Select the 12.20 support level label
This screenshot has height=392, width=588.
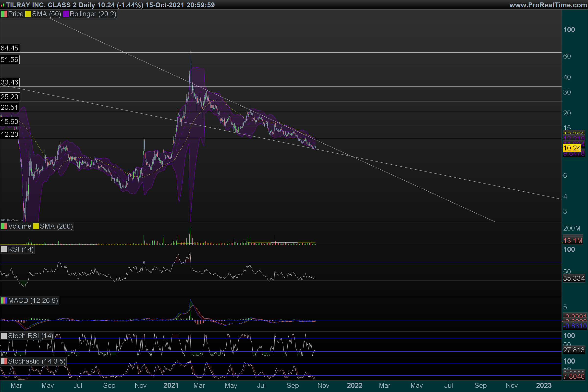pyautogui.click(x=10, y=134)
